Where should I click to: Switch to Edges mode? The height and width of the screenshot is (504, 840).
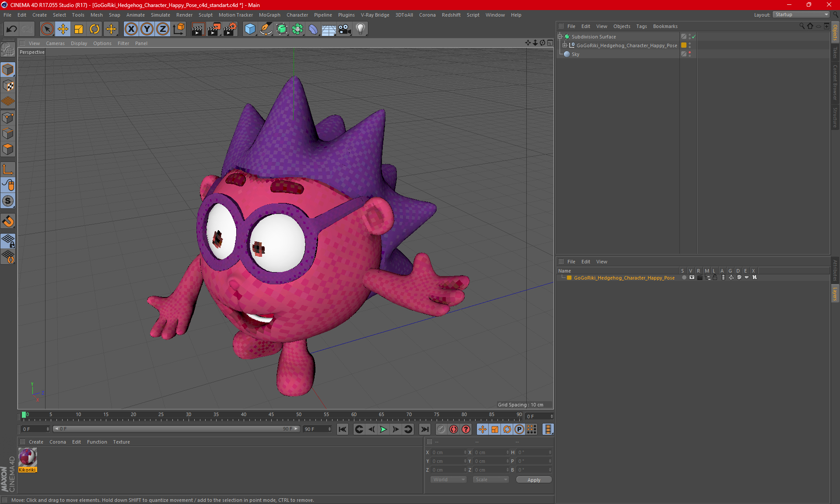[x=8, y=133]
